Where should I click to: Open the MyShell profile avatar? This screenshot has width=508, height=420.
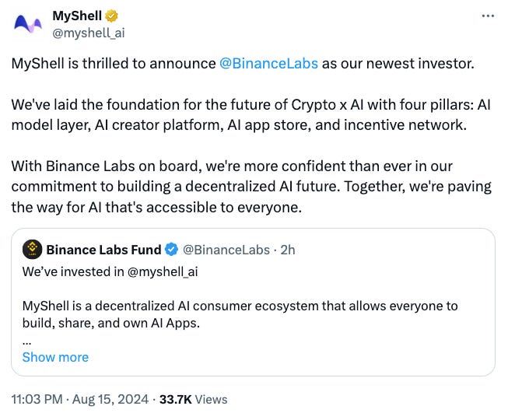28,24
